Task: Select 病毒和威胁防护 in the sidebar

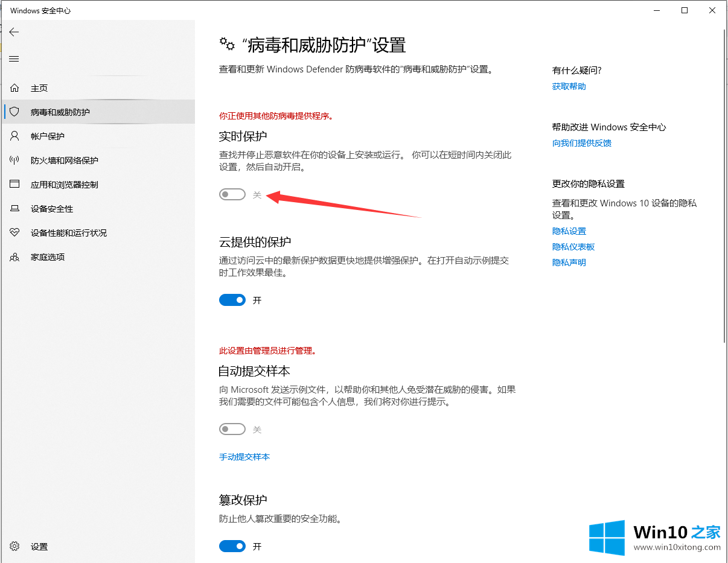Action: click(98, 112)
